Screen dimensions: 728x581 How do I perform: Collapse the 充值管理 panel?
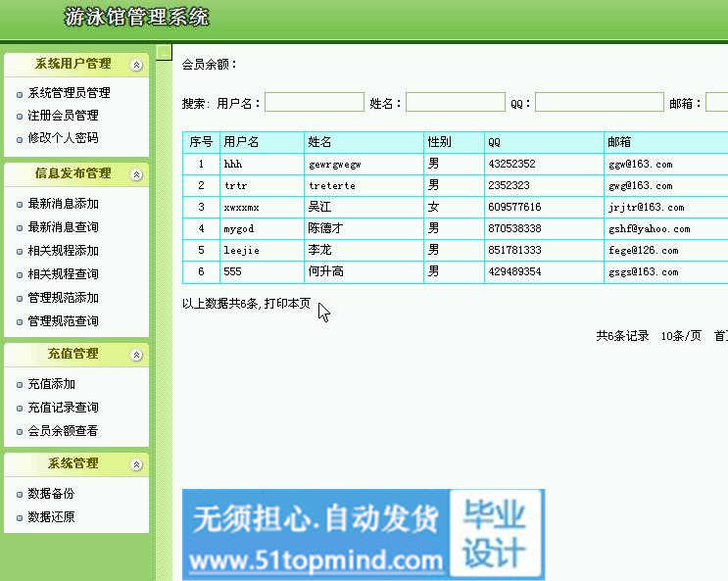tap(136, 355)
